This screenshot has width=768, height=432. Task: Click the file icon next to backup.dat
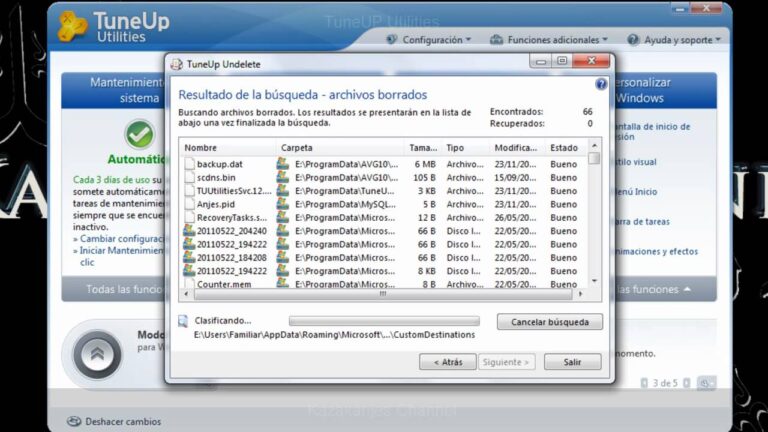click(x=189, y=164)
